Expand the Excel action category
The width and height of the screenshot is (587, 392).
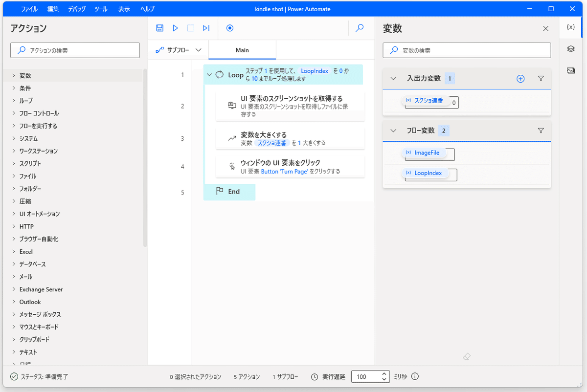pyautogui.click(x=14, y=252)
